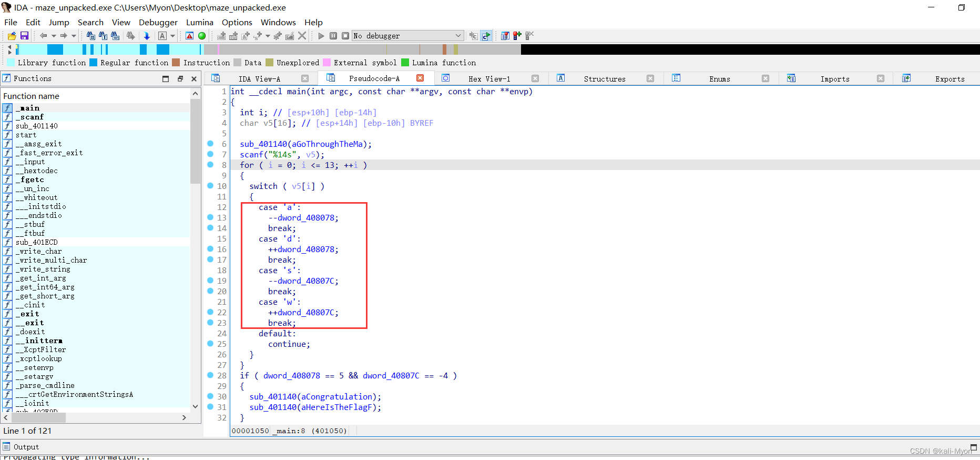Toggle the breakpoint dot on line 28
The height and width of the screenshot is (460, 980).
pos(210,375)
